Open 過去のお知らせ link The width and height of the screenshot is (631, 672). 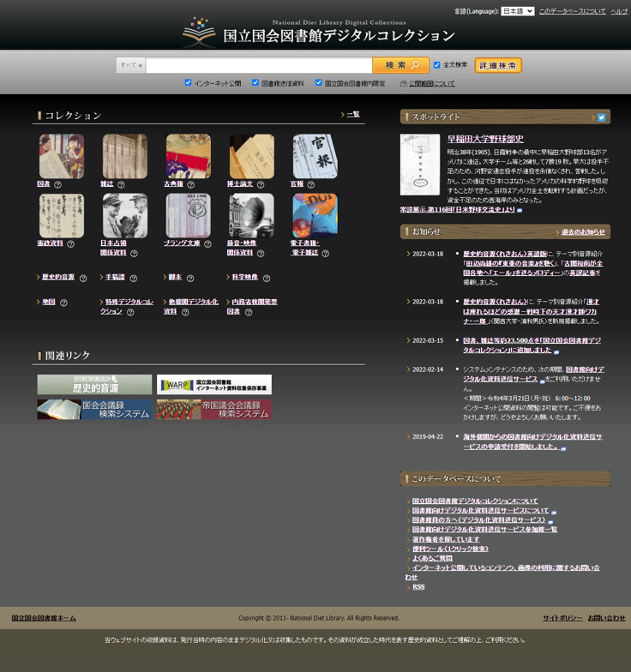click(x=583, y=231)
